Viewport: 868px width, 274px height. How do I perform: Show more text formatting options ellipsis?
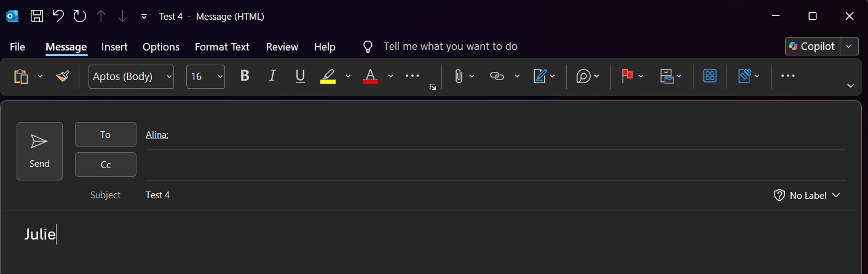412,76
